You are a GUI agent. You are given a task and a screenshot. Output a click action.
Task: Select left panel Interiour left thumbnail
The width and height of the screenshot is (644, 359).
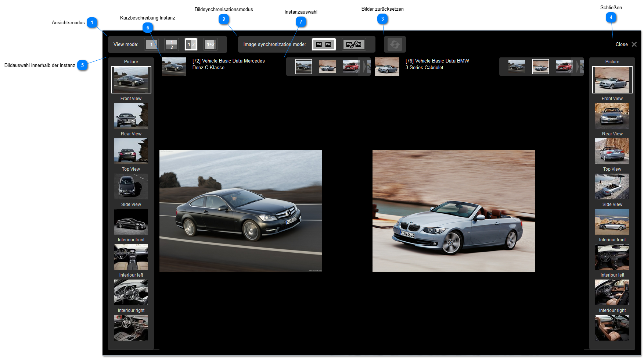pos(131,292)
